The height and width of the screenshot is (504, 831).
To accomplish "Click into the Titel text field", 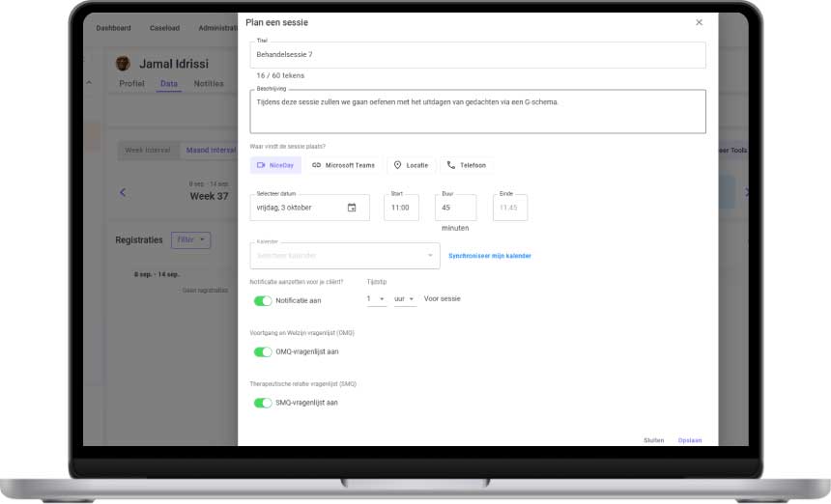I will (x=477, y=55).
